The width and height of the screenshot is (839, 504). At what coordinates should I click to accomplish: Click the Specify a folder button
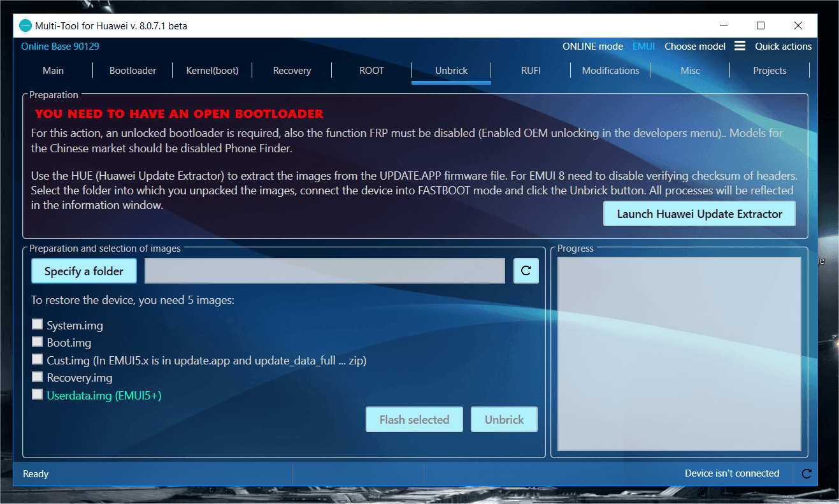click(x=84, y=271)
